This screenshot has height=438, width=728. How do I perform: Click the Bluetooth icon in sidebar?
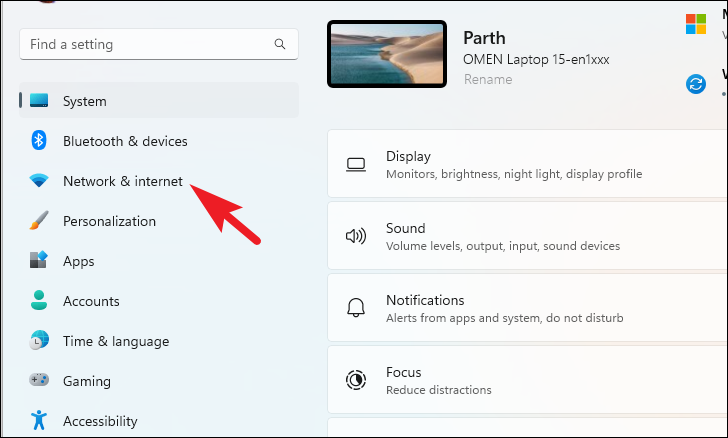tap(39, 140)
